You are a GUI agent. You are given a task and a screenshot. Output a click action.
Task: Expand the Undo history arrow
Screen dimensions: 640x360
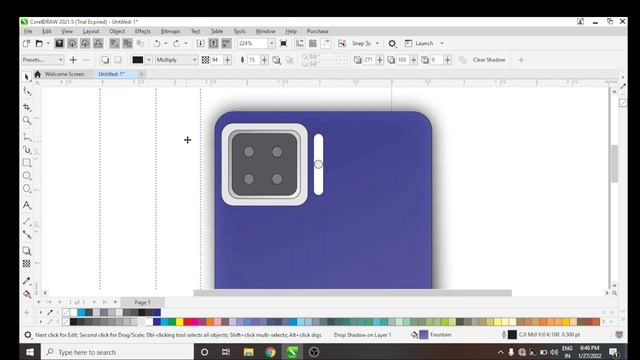coord(166,43)
